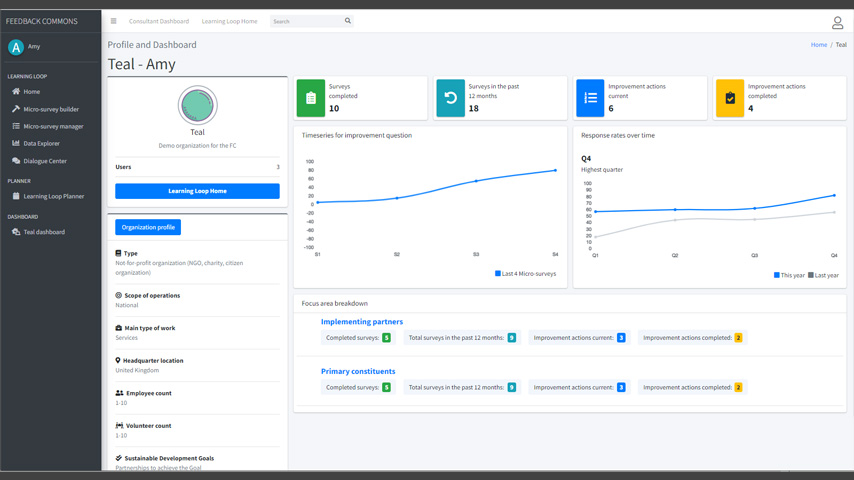Open Learning Loop Home in top navigation
The height and width of the screenshot is (480, 854).
[229, 21]
